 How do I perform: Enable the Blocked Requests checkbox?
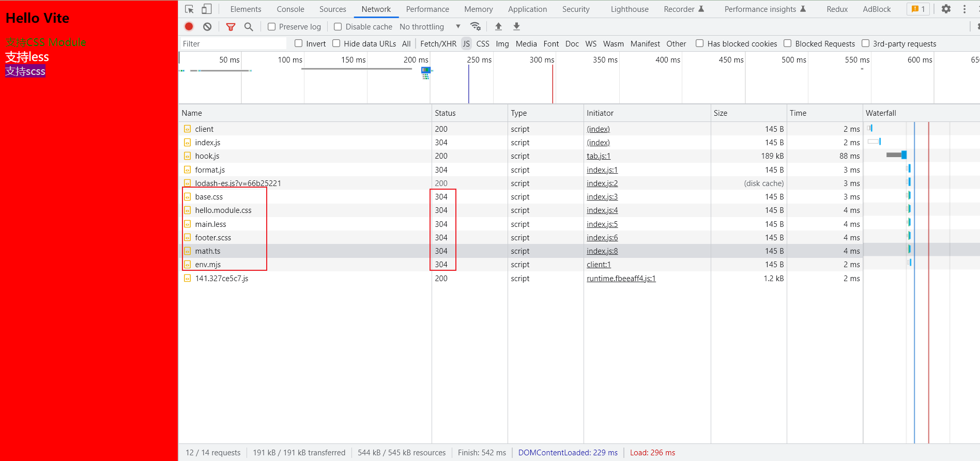point(787,43)
